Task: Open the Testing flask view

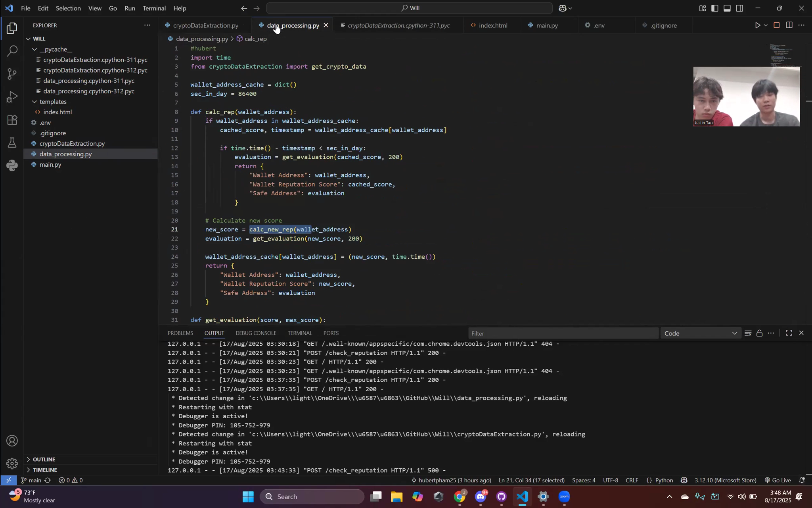Action: click(x=12, y=143)
